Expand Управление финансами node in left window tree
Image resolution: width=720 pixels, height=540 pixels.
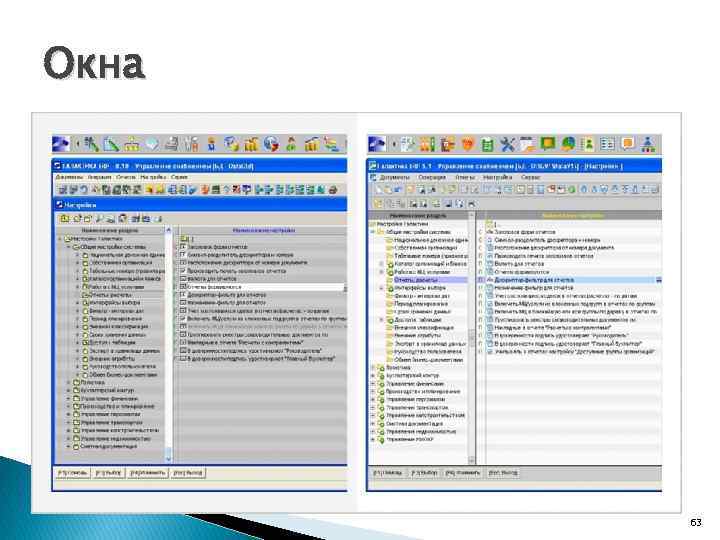[69, 399]
